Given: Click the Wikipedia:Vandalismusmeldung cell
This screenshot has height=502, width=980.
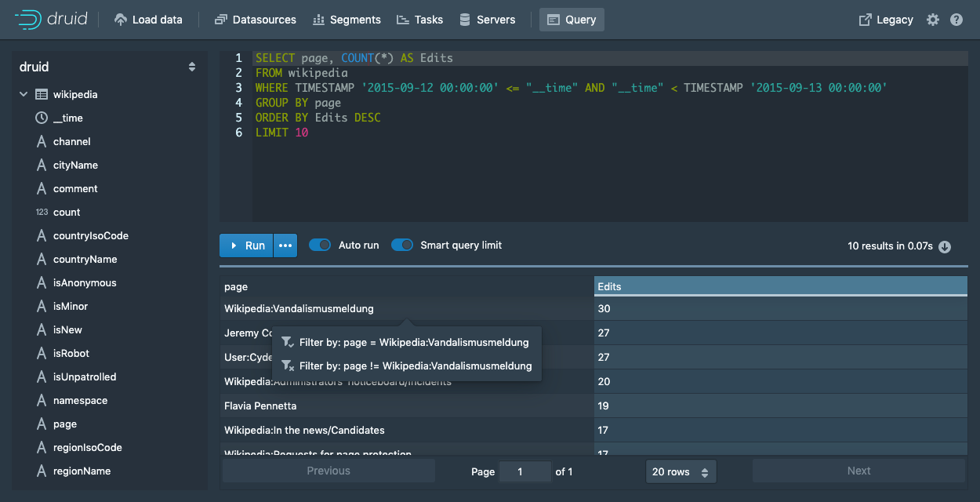Looking at the screenshot, I should [x=407, y=309].
